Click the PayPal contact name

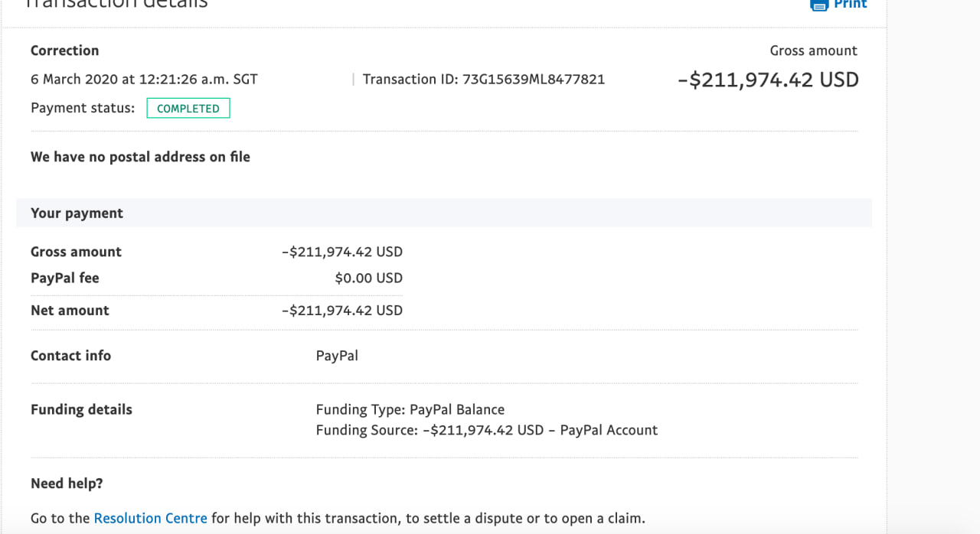pyautogui.click(x=337, y=356)
